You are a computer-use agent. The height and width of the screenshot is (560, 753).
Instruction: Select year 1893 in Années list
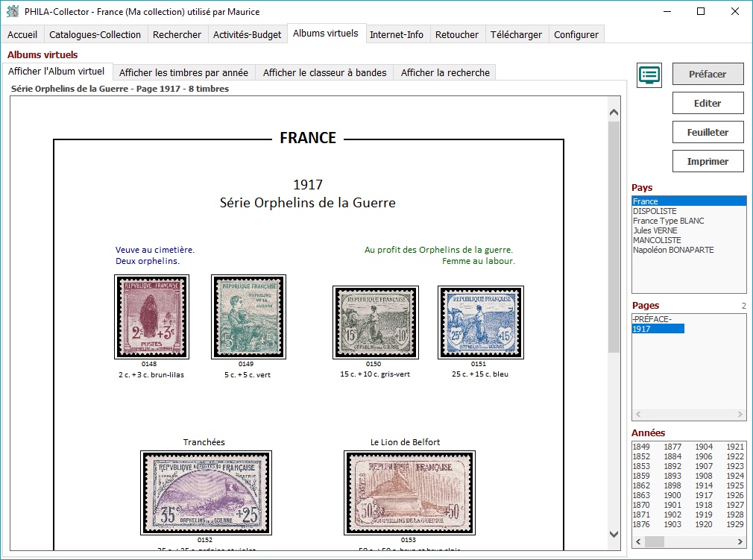coord(672,476)
